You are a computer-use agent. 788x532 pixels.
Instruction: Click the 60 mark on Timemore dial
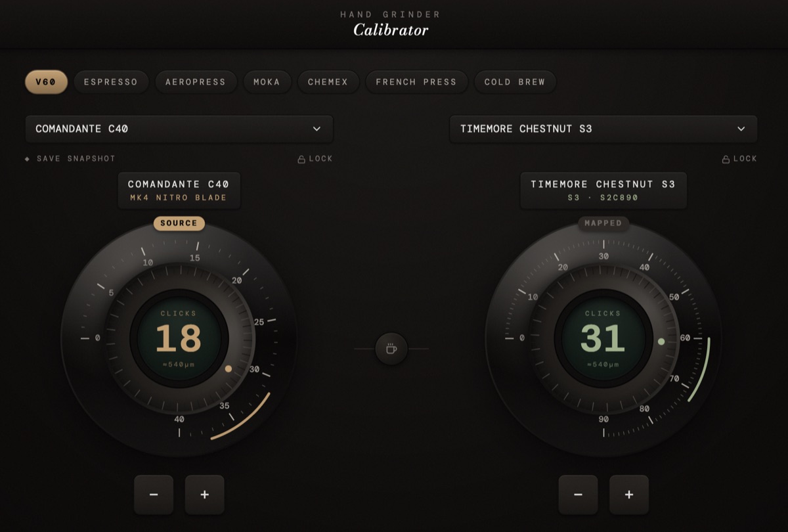pos(685,338)
